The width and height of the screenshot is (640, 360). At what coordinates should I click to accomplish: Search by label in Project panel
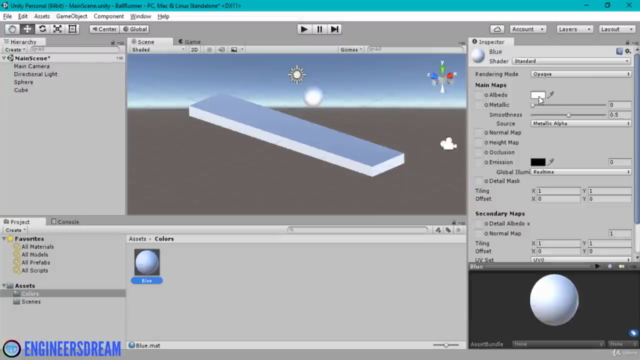point(448,230)
